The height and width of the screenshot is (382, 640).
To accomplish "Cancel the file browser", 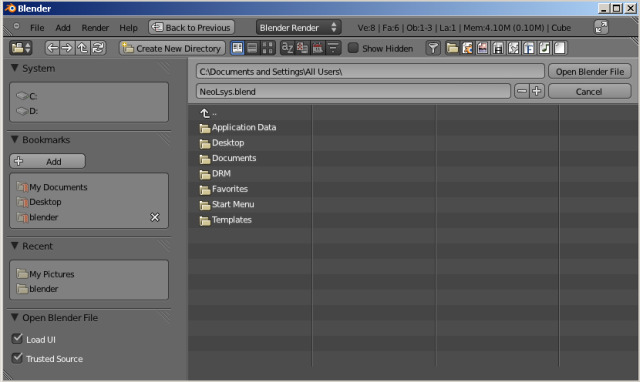I will [590, 91].
